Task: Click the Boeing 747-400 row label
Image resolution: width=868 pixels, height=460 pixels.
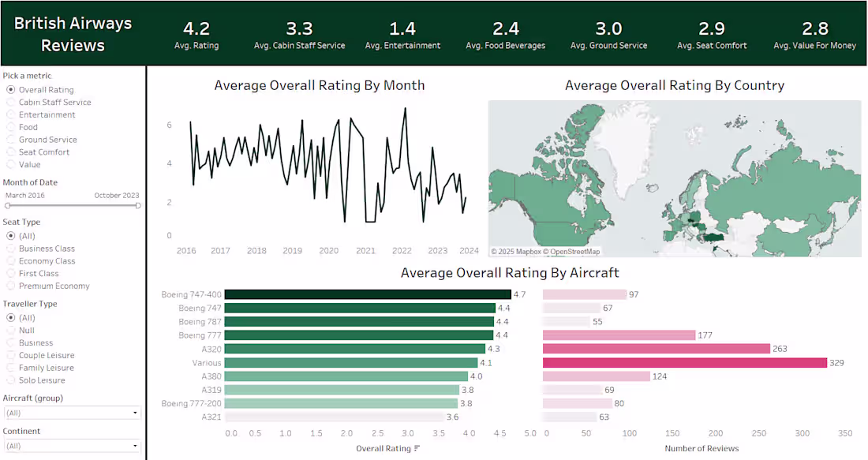Action: (192, 294)
